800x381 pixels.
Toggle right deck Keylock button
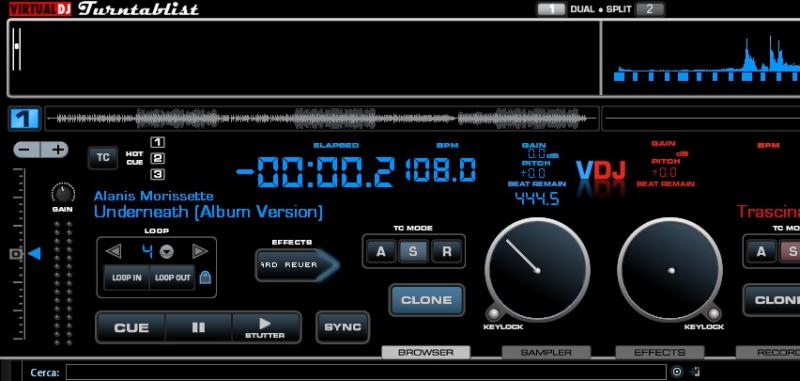[x=714, y=313]
